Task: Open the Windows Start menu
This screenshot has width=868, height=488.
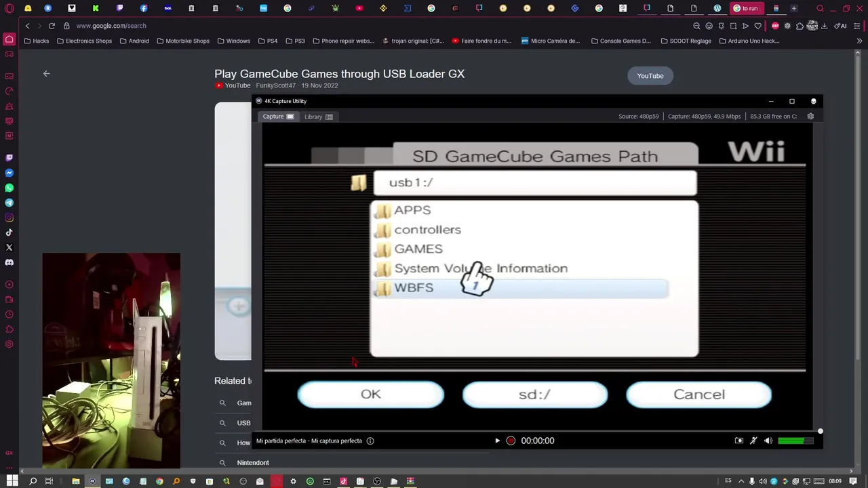Action: pos(12,481)
